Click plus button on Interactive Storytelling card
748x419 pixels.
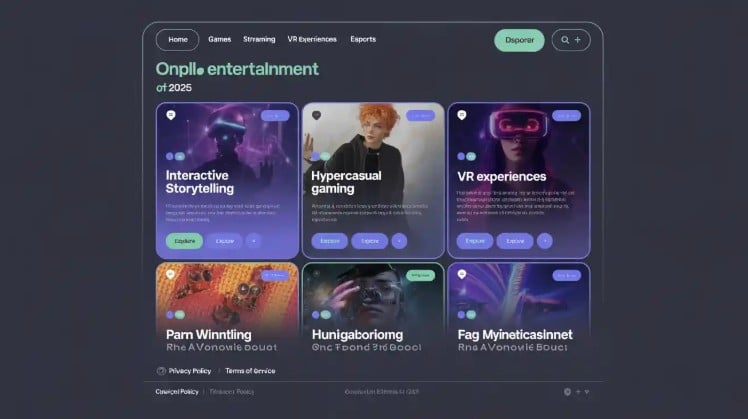[x=253, y=241]
